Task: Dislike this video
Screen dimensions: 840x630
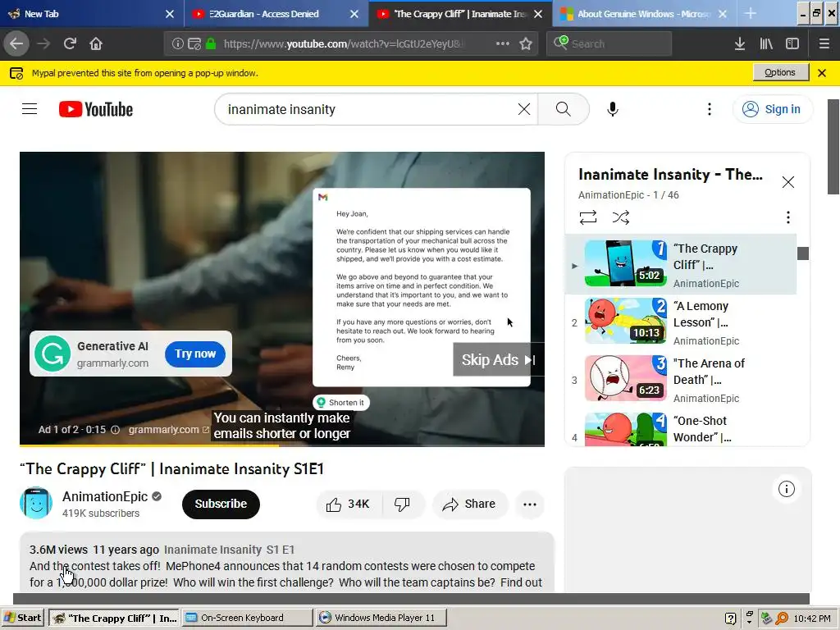Action: [402, 504]
